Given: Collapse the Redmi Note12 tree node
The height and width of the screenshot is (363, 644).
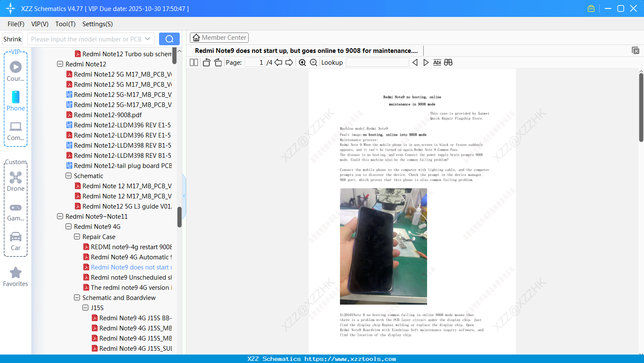Looking at the screenshot, I should 60,64.
